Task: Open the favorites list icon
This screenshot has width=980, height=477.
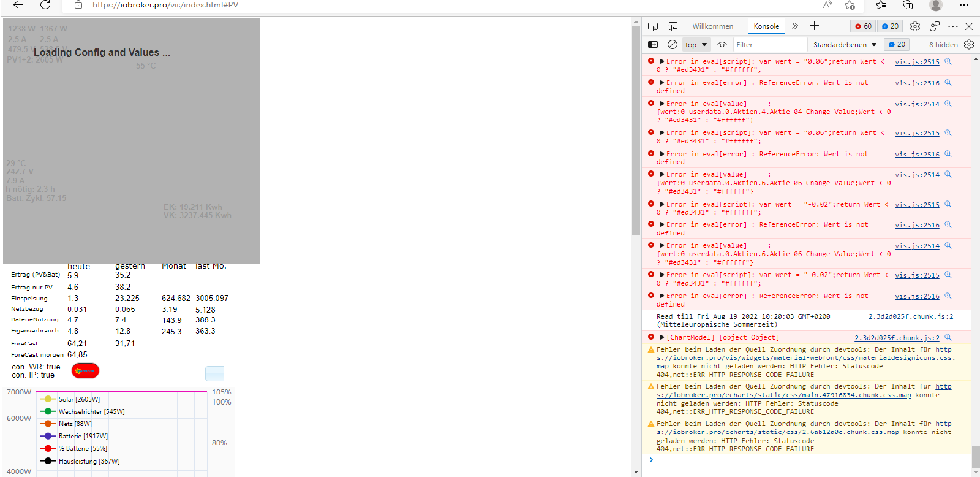Action: (x=881, y=5)
